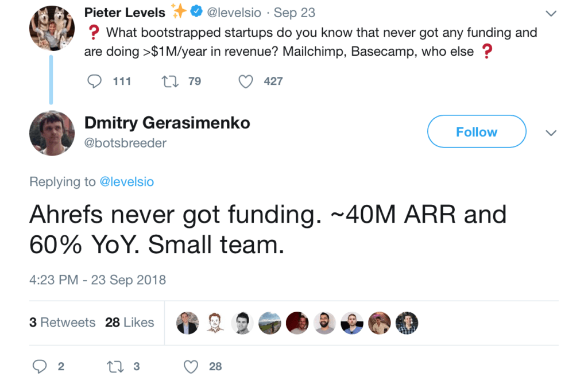
Task: Follow Dmitry Gerasimenko
Action: pos(477,131)
